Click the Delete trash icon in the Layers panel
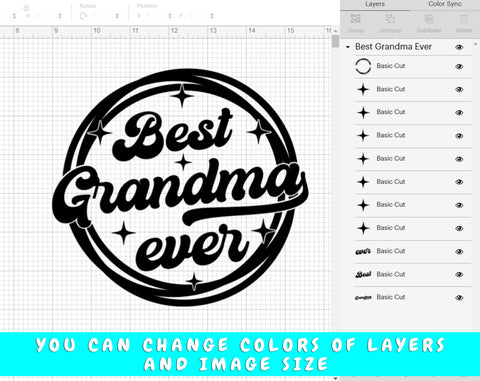 tap(464, 19)
